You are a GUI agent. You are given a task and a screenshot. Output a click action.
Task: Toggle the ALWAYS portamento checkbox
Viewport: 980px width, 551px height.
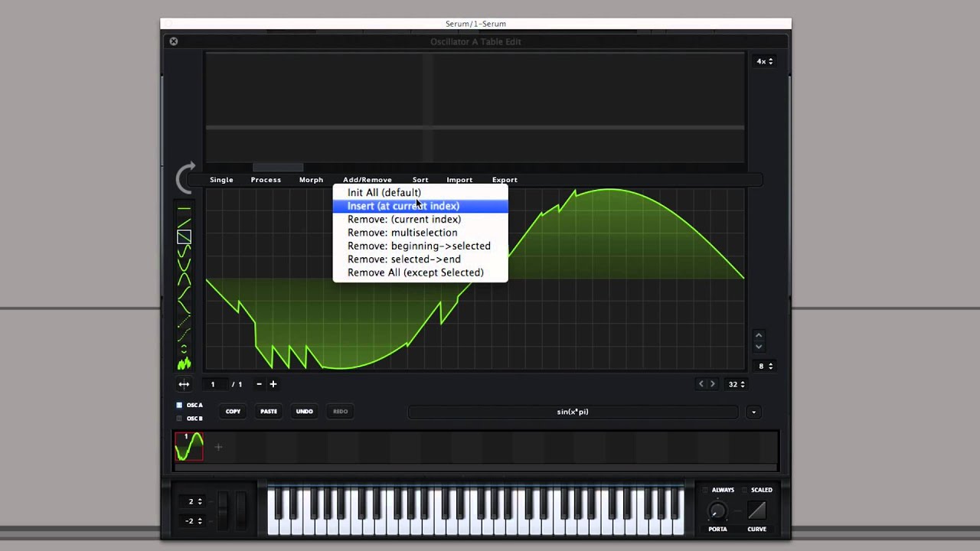point(705,490)
